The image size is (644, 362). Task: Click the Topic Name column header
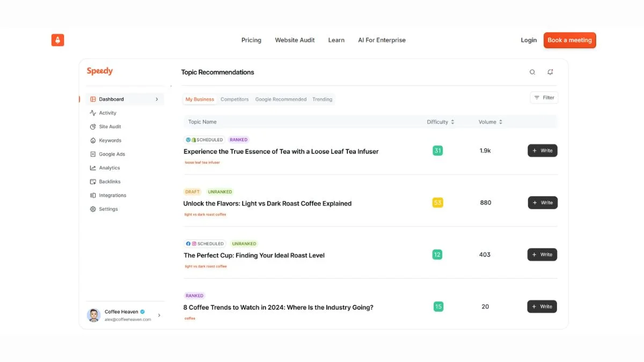tap(202, 122)
